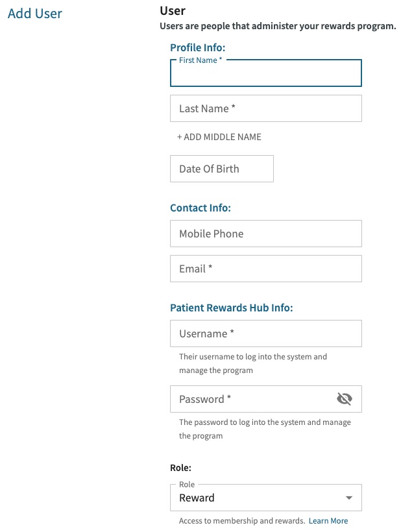Open the Learn More link
401x532 pixels.
(328, 521)
